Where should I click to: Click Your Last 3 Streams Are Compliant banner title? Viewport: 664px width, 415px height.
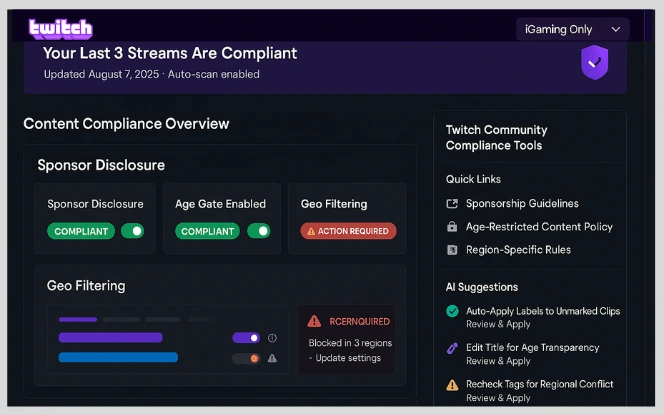pos(170,53)
